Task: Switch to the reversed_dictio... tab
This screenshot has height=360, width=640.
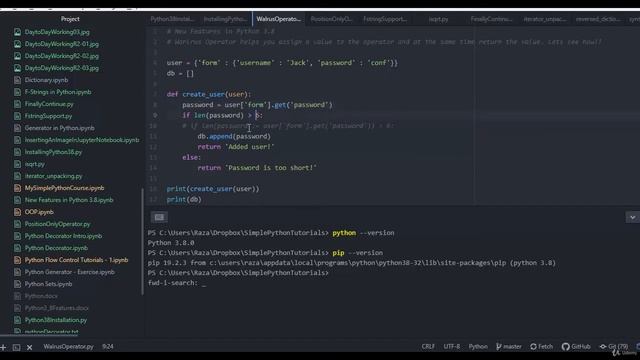Action: (598, 19)
